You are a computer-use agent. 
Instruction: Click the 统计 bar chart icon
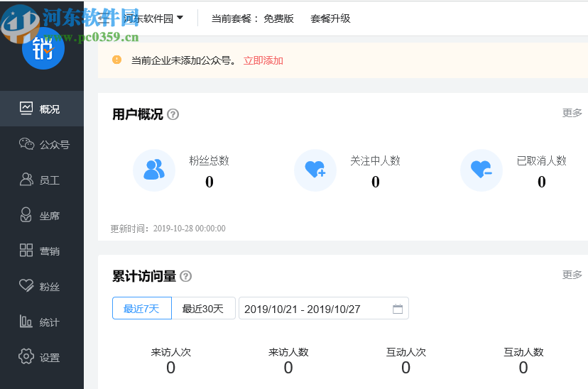(26, 321)
